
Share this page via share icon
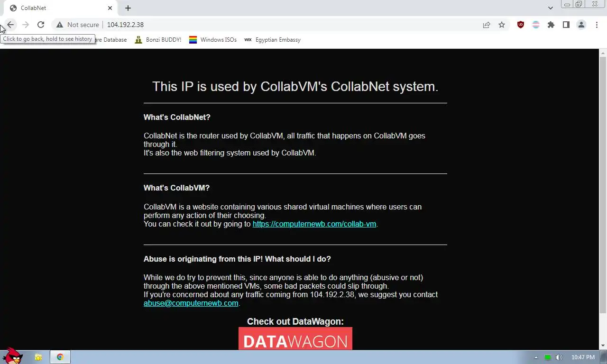(487, 25)
